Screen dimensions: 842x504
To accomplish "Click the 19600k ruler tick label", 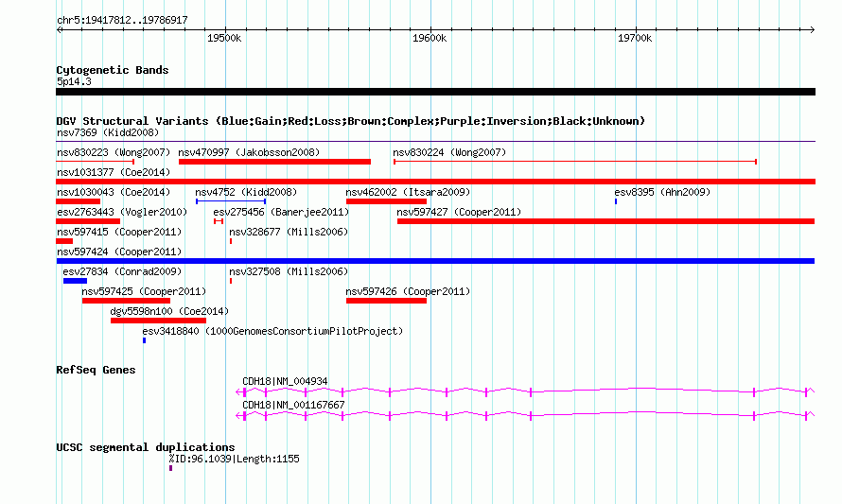I will [x=430, y=38].
